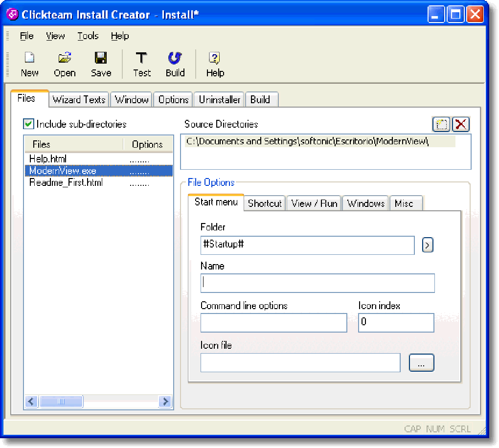Open the Help menu
499x448 pixels.
pyautogui.click(x=120, y=36)
